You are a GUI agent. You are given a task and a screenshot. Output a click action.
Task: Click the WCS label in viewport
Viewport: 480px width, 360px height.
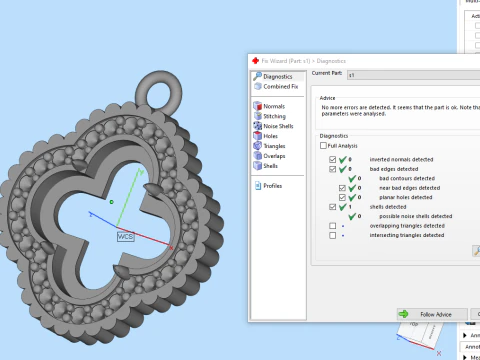(126, 237)
